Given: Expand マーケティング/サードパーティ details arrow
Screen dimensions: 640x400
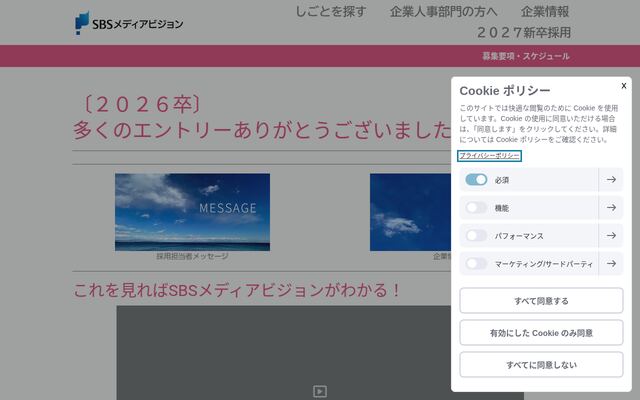Looking at the screenshot, I should 611,264.
